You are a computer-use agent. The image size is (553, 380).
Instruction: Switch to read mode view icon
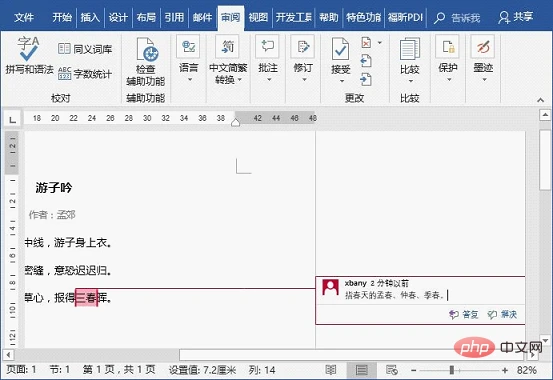(x=330, y=370)
